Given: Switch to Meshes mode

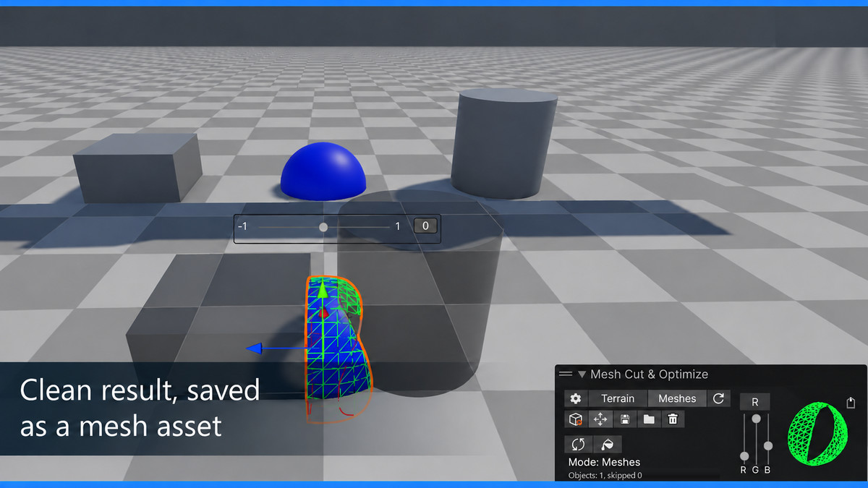Looking at the screenshot, I should [x=677, y=398].
